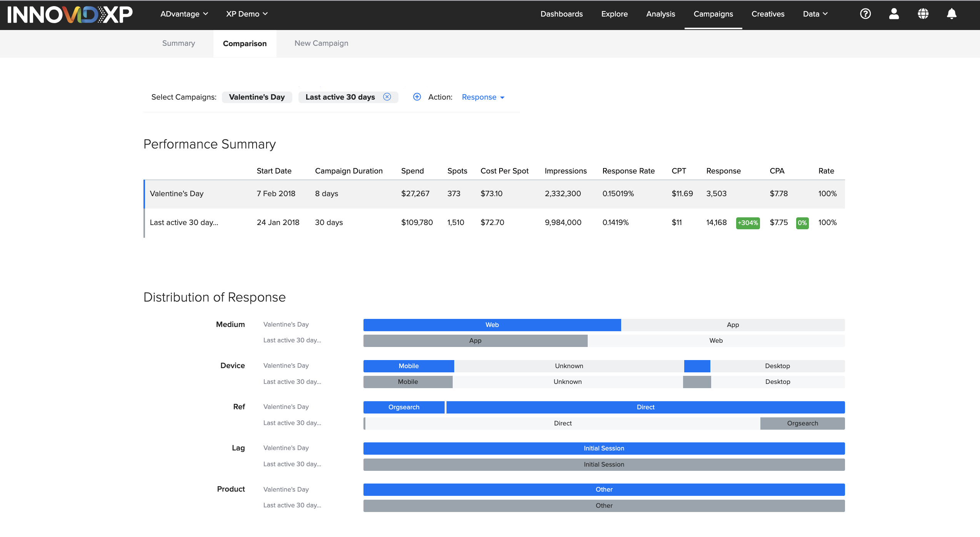Select the Last active 30 day... summary row
This screenshot has width=980, height=537.
(494, 223)
